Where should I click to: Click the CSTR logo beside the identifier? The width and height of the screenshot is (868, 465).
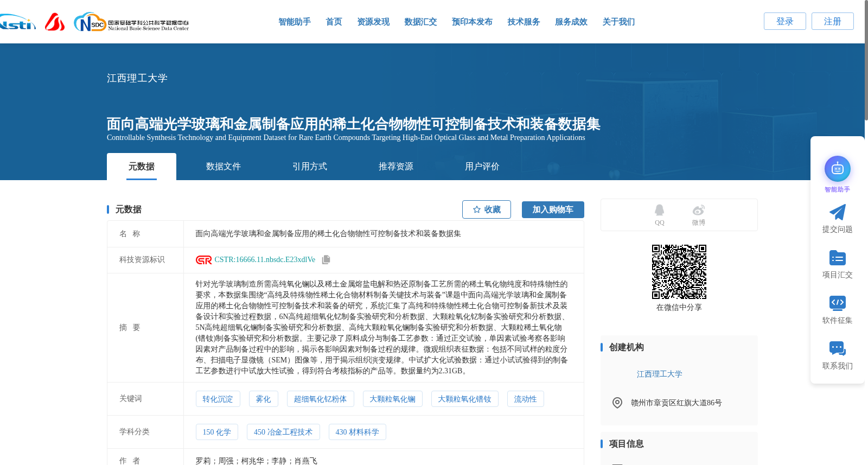click(x=204, y=260)
